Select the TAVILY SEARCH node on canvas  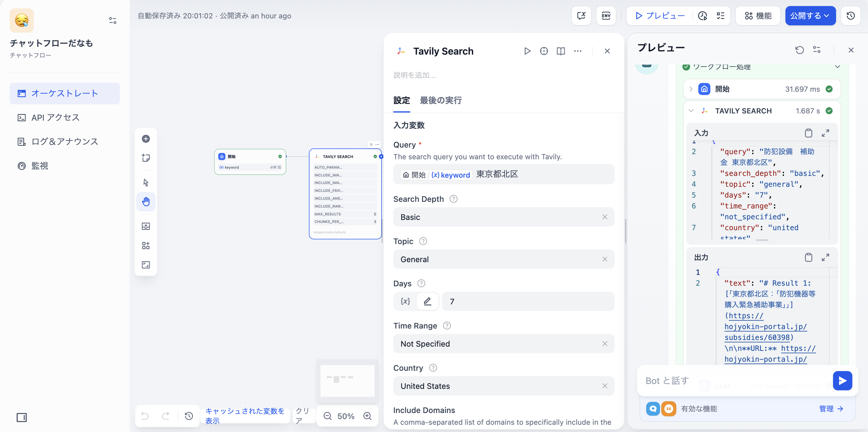(345, 194)
